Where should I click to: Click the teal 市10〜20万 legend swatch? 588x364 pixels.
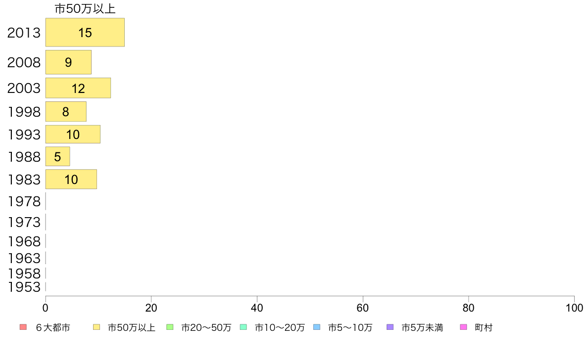243,327
